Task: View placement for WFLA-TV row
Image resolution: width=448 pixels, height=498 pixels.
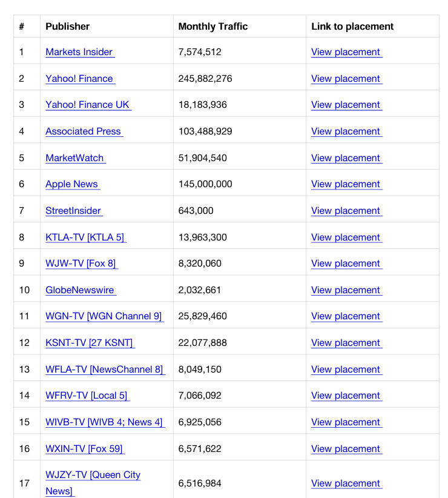Action: [x=346, y=370]
